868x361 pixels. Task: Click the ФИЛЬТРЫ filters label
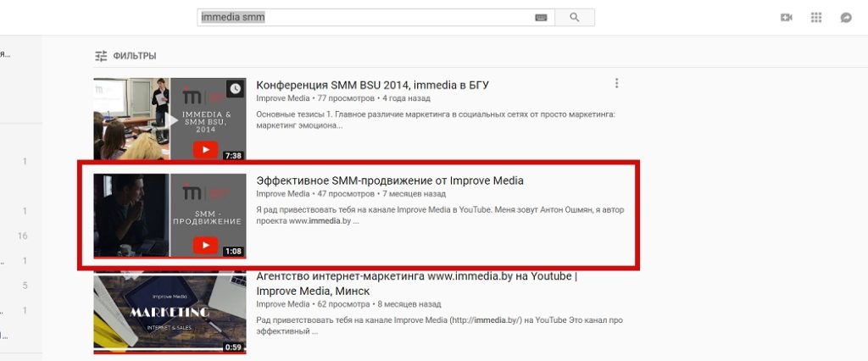coord(135,56)
